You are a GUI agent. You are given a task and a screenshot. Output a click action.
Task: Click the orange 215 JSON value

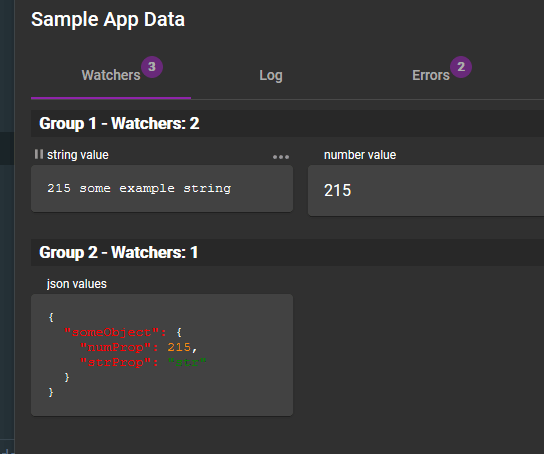point(179,347)
